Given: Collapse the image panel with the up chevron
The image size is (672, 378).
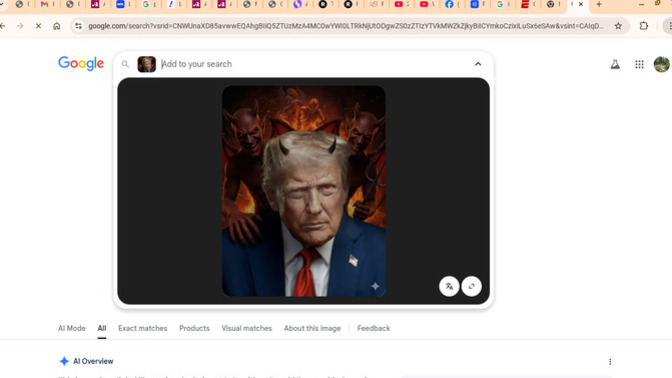Looking at the screenshot, I should point(478,64).
